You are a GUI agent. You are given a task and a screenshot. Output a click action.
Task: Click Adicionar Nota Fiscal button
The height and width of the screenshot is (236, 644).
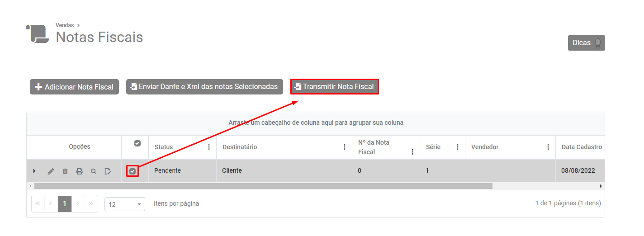coord(74,87)
